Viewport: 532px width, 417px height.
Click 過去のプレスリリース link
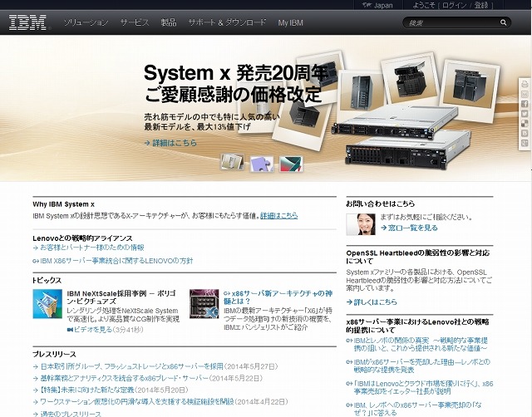[x=71, y=414]
